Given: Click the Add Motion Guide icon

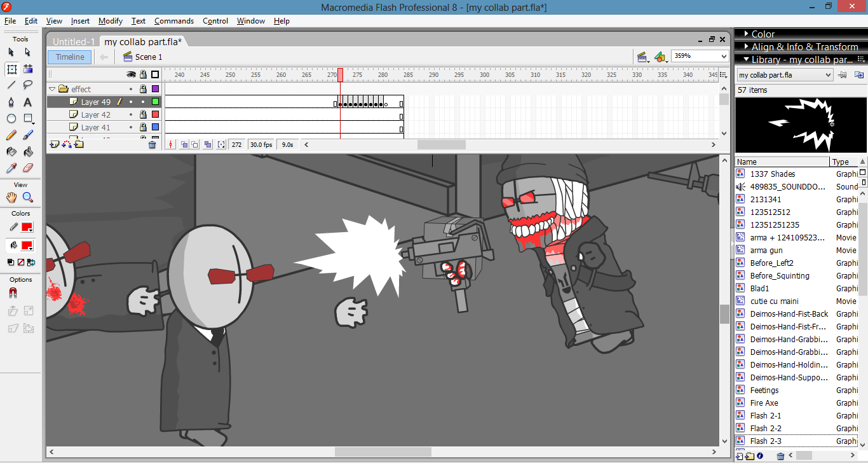Looking at the screenshot, I should [66, 144].
